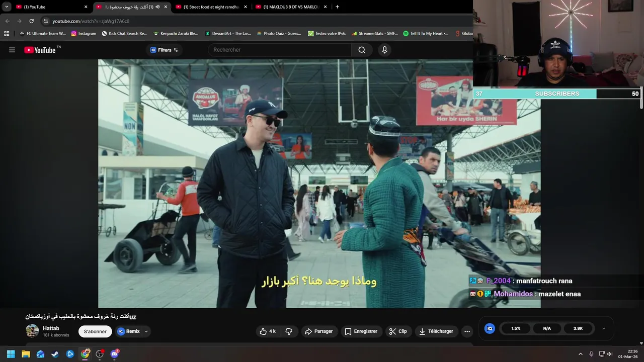Screen dimensions: 644x362
Task: Click the search magnifier button
Action: tap(362, 50)
